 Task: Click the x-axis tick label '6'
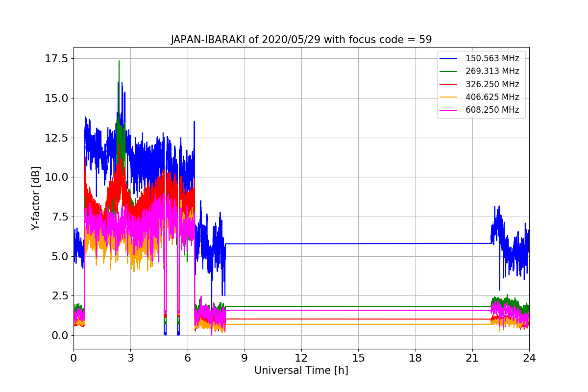point(187,358)
